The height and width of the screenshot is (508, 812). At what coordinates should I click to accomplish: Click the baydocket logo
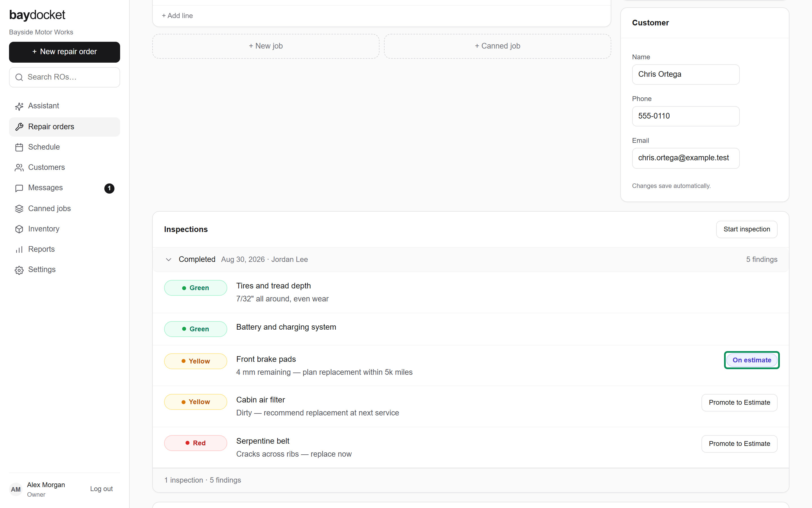pyautogui.click(x=37, y=15)
